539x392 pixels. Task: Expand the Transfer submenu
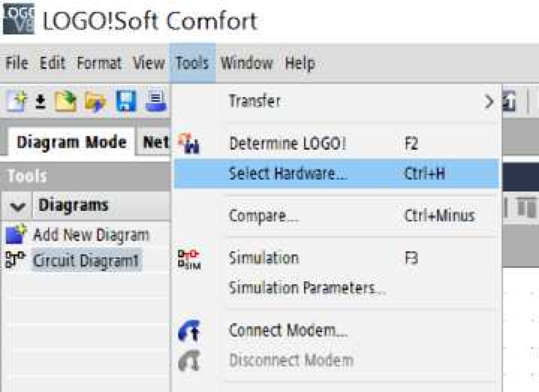click(336, 101)
